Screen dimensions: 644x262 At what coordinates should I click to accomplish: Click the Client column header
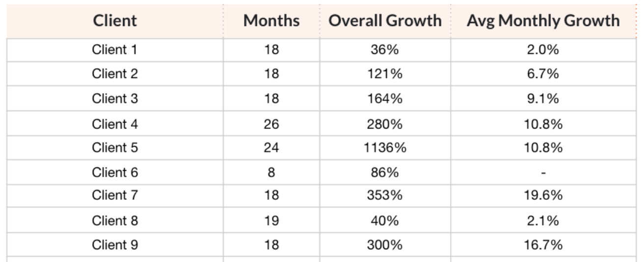pos(115,21)
